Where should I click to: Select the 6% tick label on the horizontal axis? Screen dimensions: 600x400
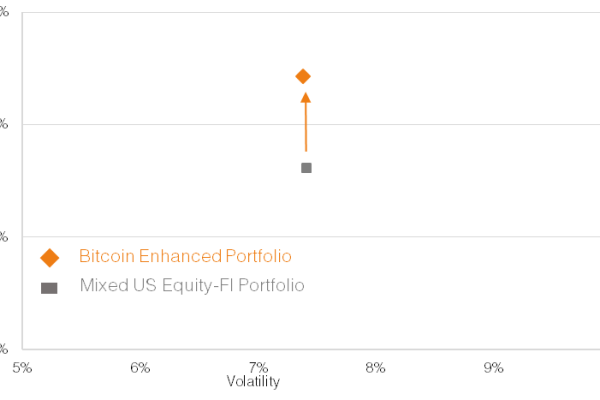(x=140, y=367)
